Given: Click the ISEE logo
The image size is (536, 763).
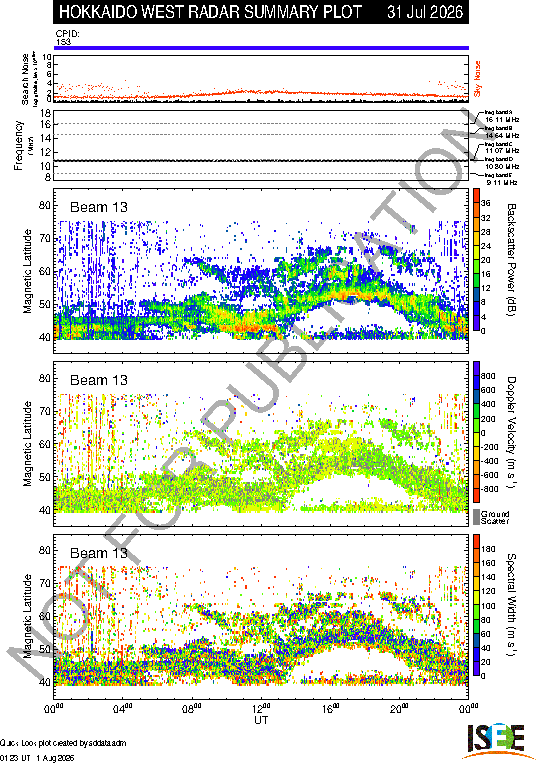Looking at the screenshot, I should [497, 740].
